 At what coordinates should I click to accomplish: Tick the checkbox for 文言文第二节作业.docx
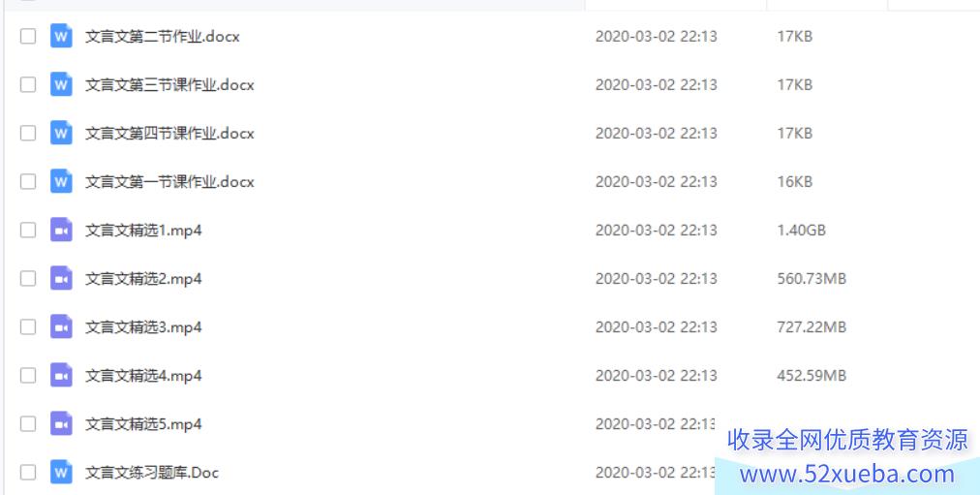(x=28, y=36)
